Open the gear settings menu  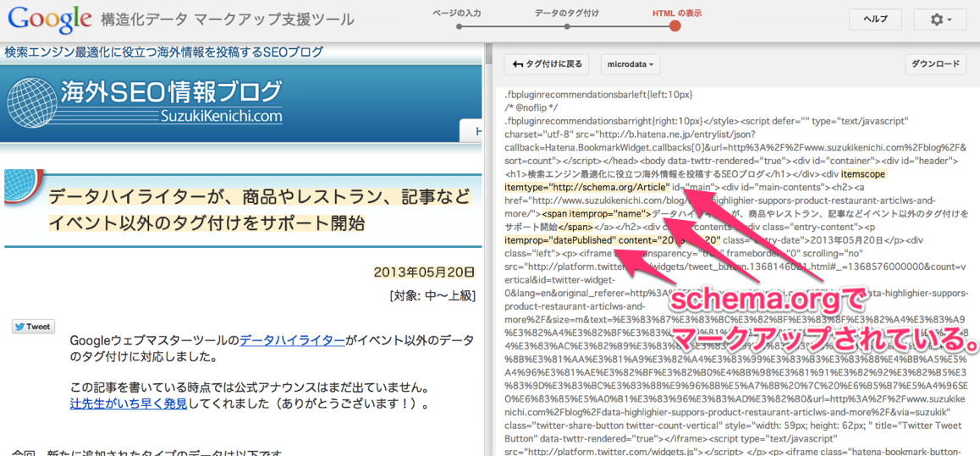(x=940, y=19)
